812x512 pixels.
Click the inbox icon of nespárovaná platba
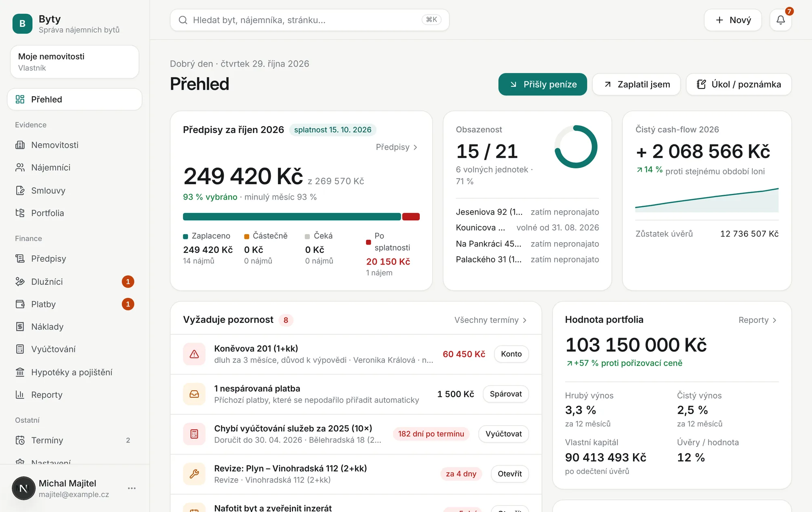coord(194,394)
